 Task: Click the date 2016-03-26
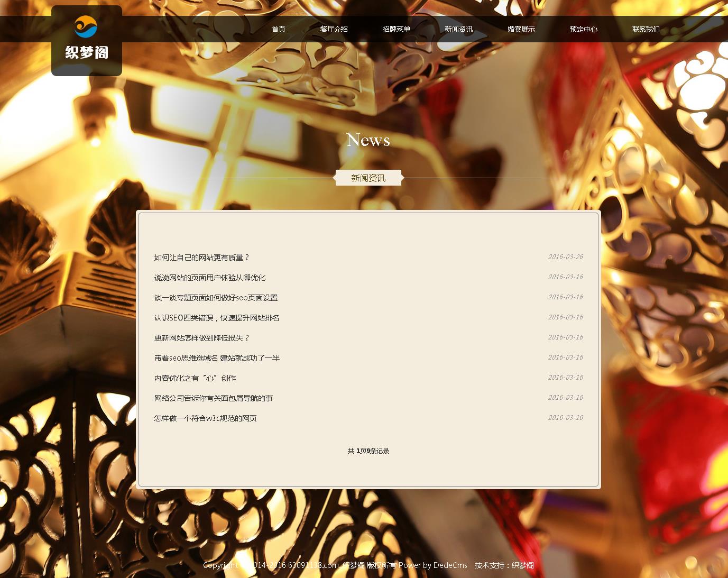tap(565, 257)
